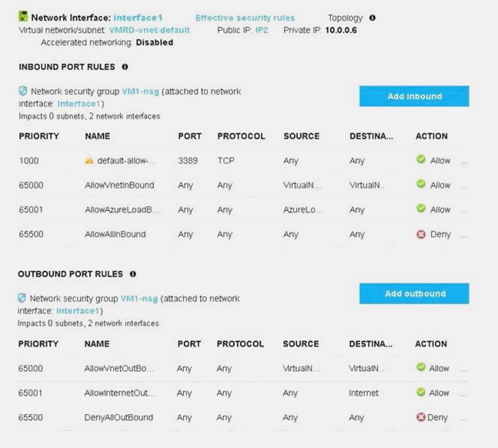The width and height of the screenshot is (498, 448).
Task: Click the green Allow icon for AllowInternetOutBound
Action: pyautogui.click(x=421, y=392)
